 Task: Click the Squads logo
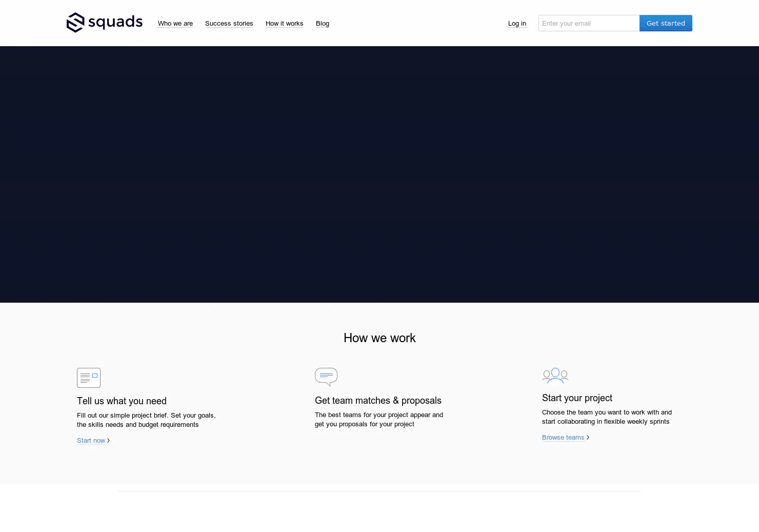coord(105,23)
